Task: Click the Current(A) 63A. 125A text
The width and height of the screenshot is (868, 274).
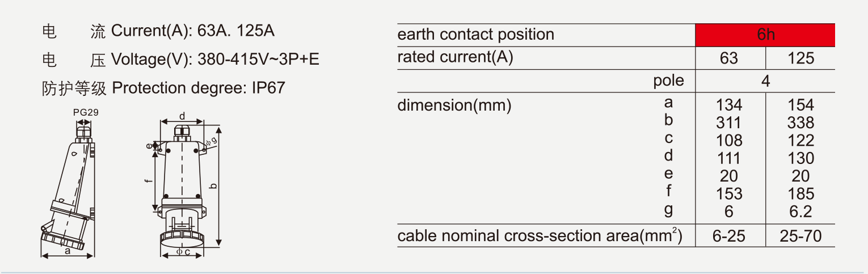Action: tap(192, 31)
